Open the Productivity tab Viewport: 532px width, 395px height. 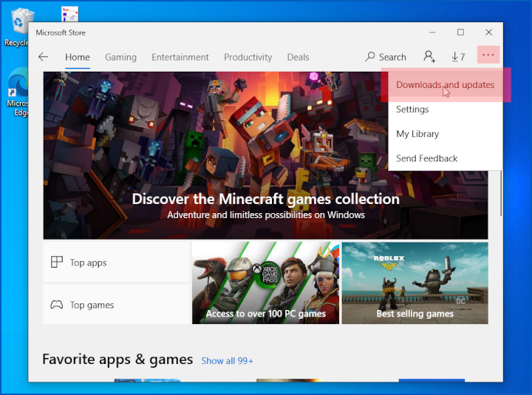(248, 57)
